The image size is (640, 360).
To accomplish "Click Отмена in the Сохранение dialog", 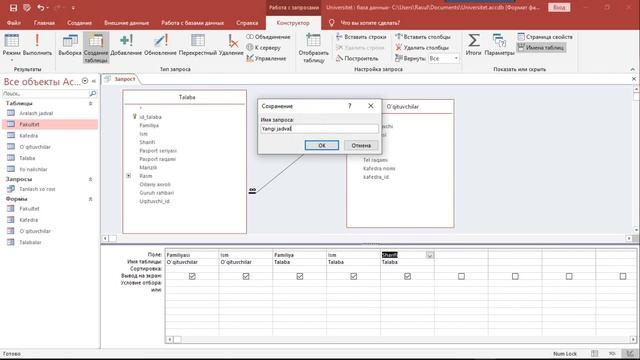I will [x=361, y=145].
